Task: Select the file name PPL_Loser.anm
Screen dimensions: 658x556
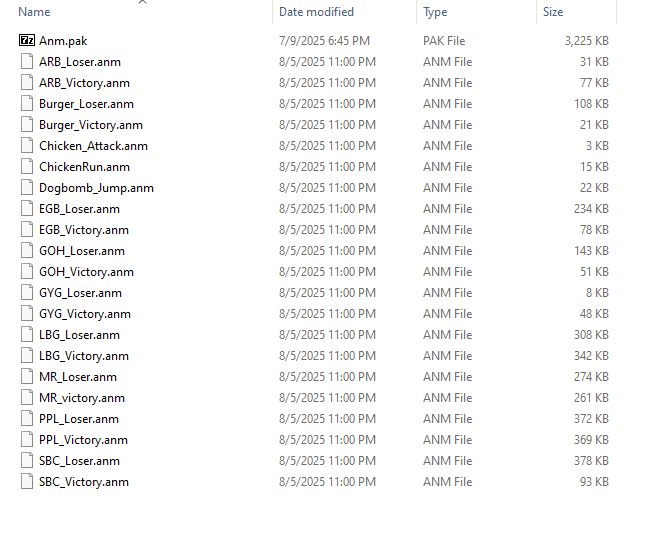Action: pyautogui.click(x=79, y=418)
